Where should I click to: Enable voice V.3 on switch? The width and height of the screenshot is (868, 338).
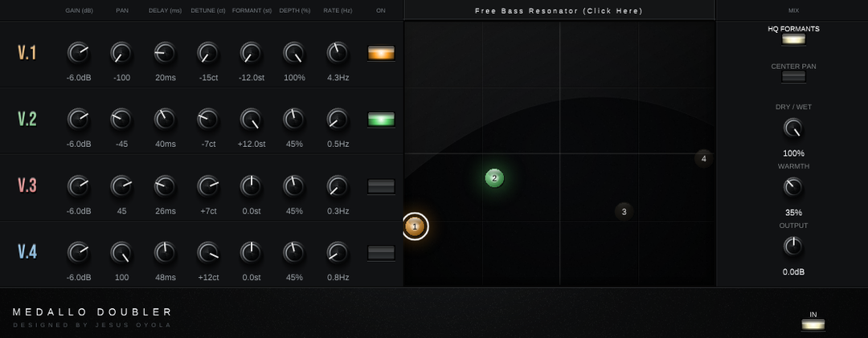[x=382, y=186]
